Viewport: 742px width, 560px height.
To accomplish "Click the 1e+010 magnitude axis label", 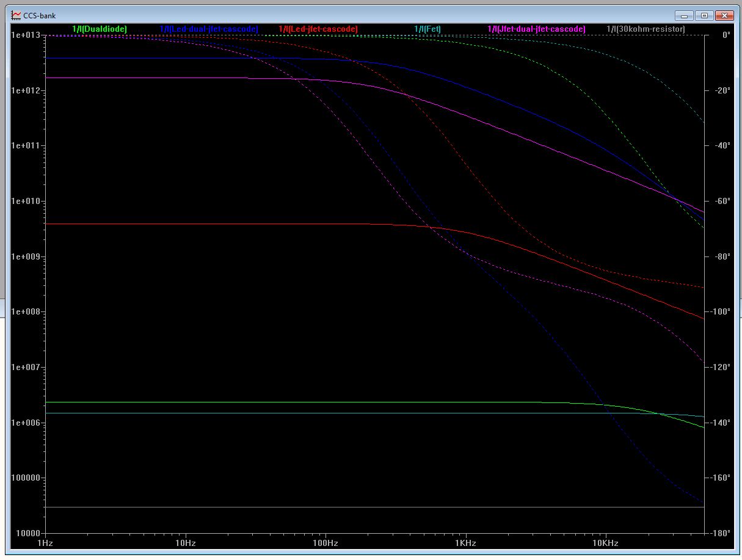I will point(26,201).
